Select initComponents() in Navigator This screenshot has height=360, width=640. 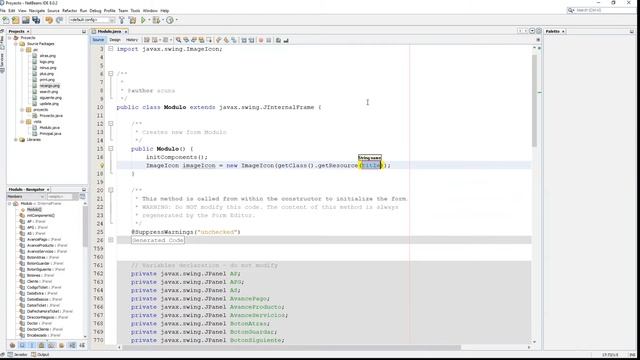(x=40, y=216)
